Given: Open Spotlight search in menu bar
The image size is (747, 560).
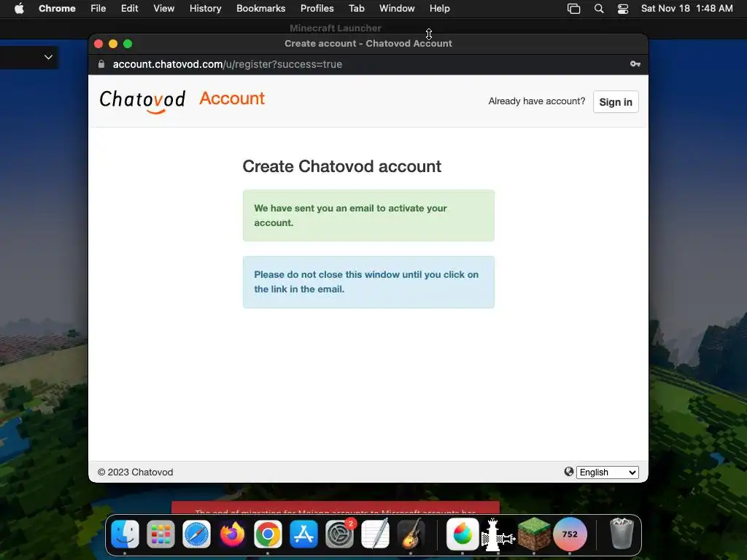Looking at the screenshot, I should click(x=599, y=9).
